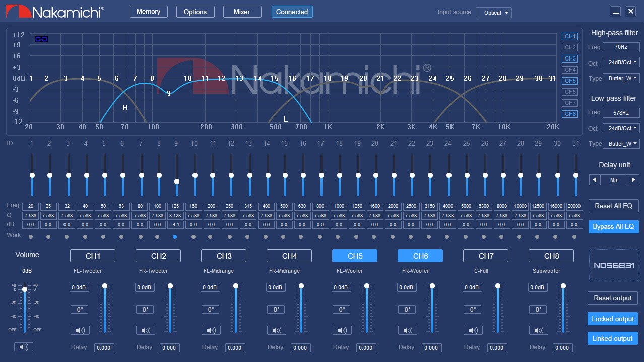This screenshot has width=644, height=362.
Task: Toggle CH3 curve in graph legend
Action: pyautogui.click(x=570, y=58)
